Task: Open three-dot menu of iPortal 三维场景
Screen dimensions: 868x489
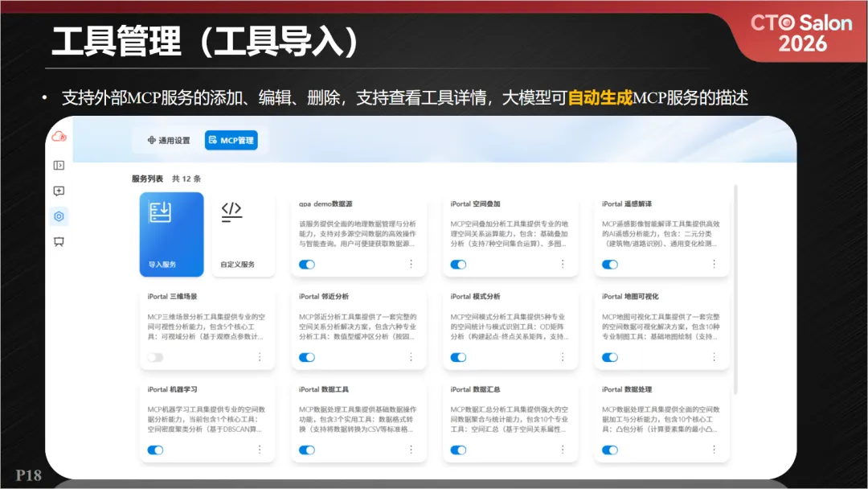Action: click(259, 356)
